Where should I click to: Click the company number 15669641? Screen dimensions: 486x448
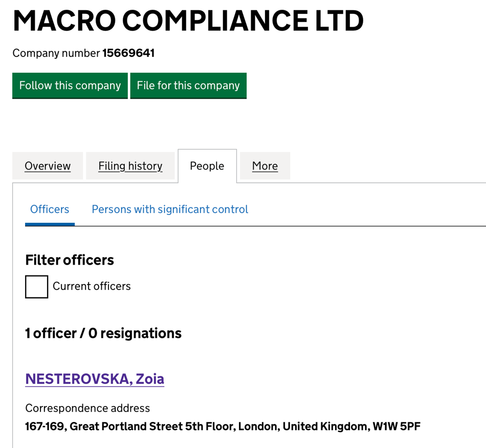click(x=128, y=53)
